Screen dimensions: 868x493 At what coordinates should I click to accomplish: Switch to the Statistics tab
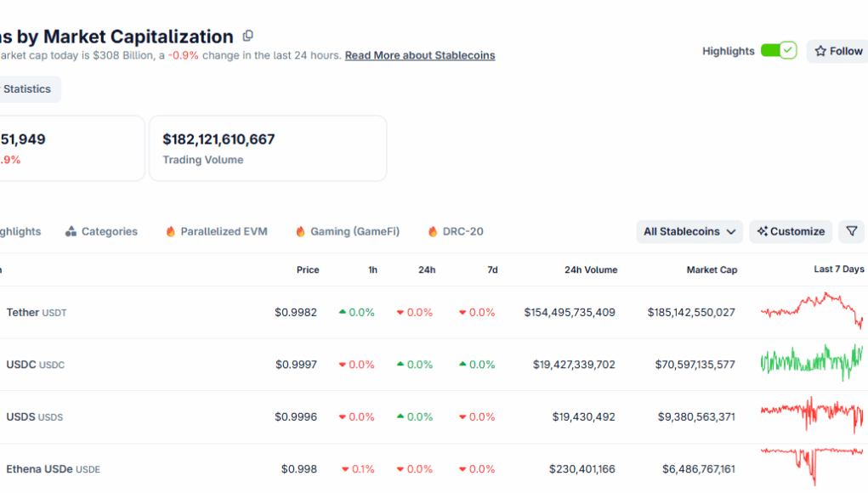27,89
